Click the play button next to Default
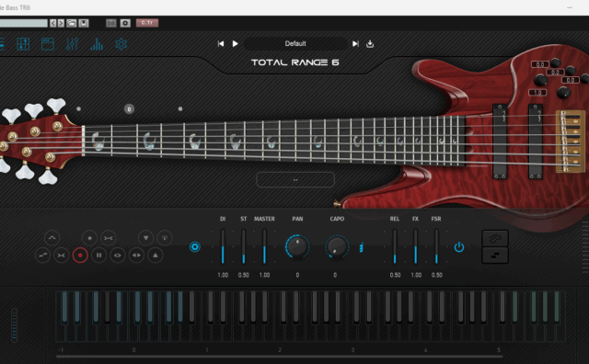589x364 pixels. [x=236, y=43]
